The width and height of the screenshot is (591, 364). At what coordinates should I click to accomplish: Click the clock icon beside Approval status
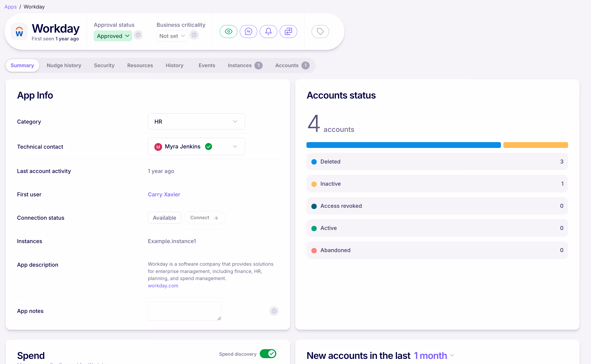tap(138, 35)
